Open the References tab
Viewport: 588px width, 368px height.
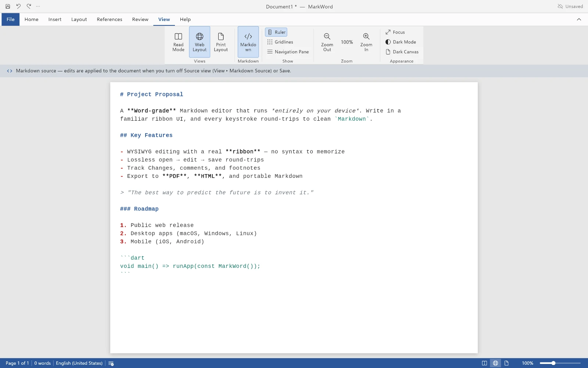[x=110, y=20]
